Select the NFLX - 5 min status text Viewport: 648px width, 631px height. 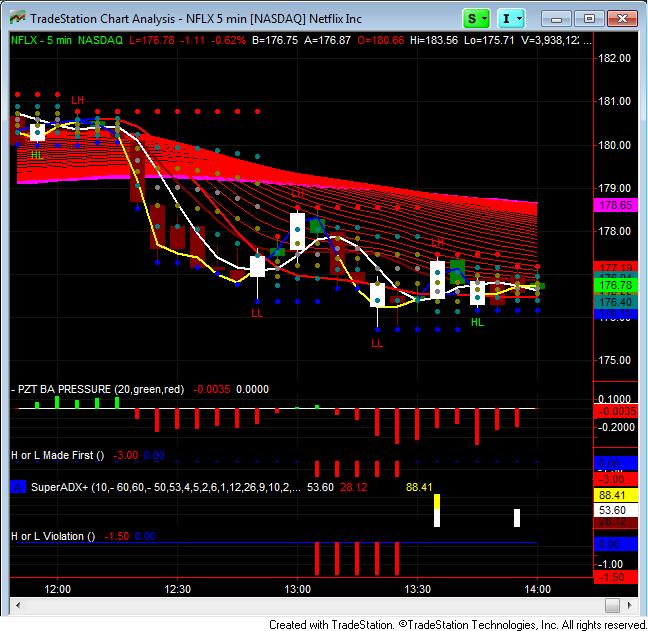41,40
